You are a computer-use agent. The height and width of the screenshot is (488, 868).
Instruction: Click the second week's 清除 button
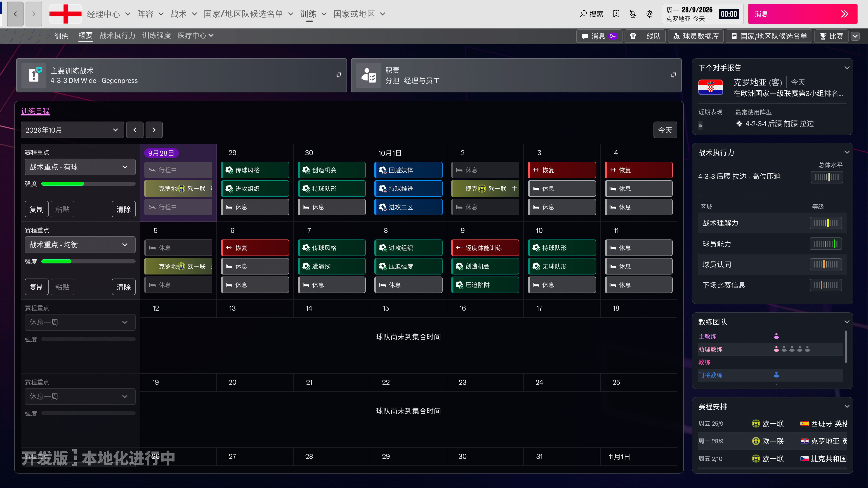[124, 287]
